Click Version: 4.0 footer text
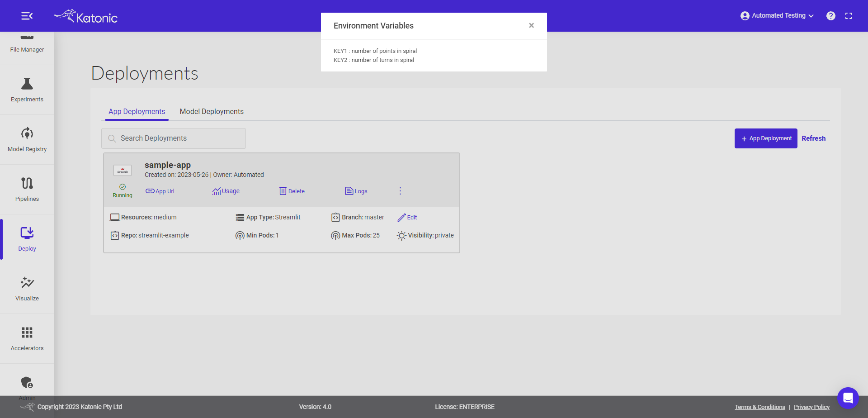Screen dimensions: 868x418 click(x=315, y=407)
